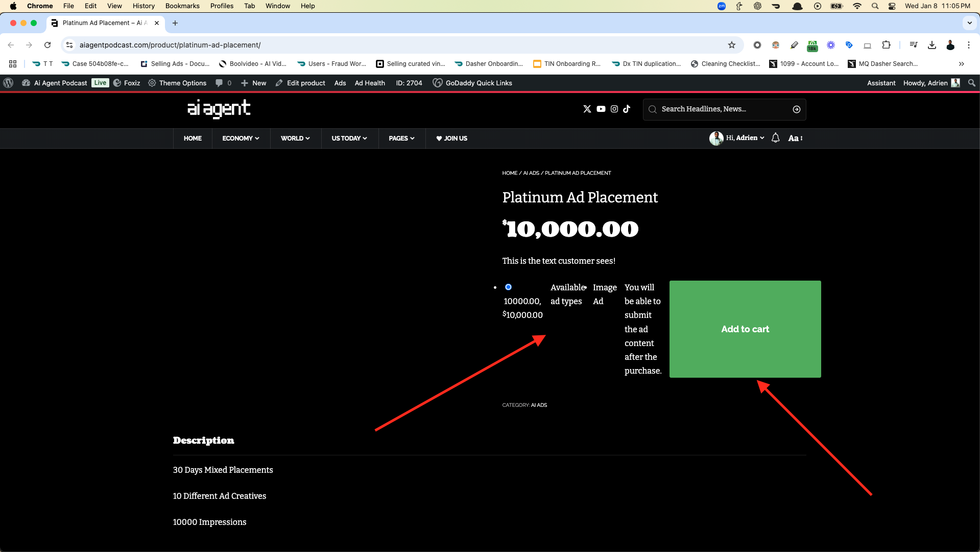The image size is (980, 552).
Task: Open GoDaddy Quick Links
Action: [x=472, y=83]
